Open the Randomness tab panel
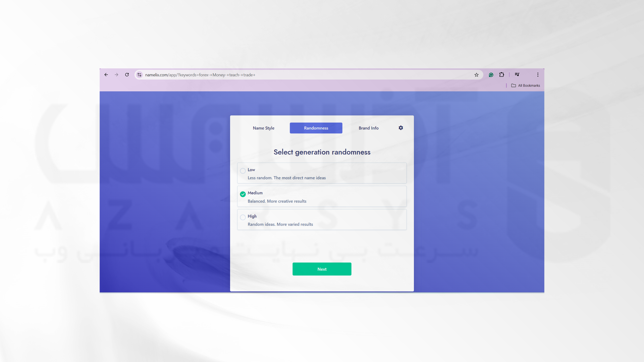 [316, 128]
